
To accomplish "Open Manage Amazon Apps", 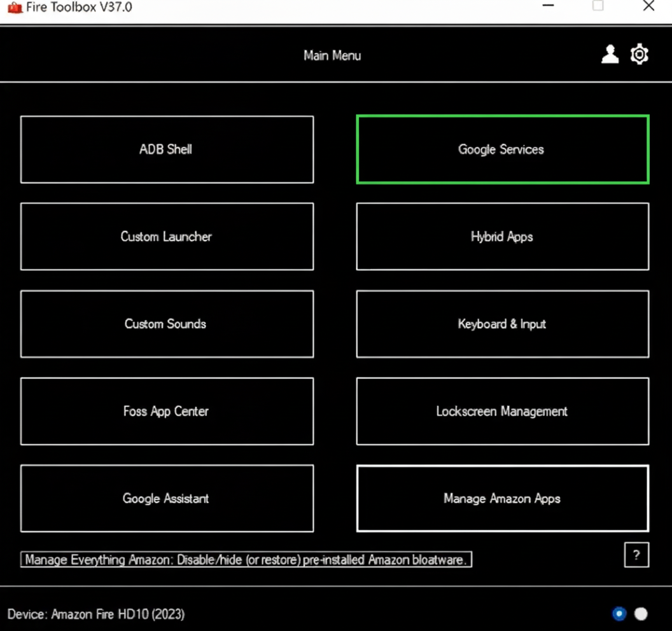I will click(x=502, y=498).
